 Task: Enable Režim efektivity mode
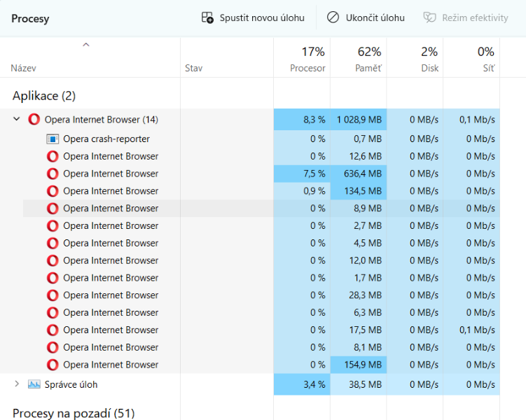(x=466, y=17)
